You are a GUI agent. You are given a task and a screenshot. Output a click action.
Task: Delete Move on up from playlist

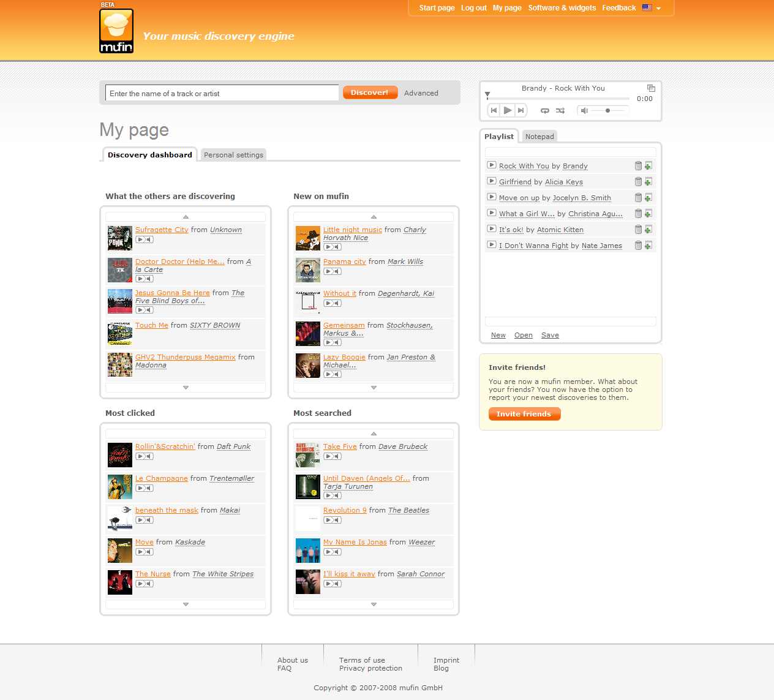(638, 198)
